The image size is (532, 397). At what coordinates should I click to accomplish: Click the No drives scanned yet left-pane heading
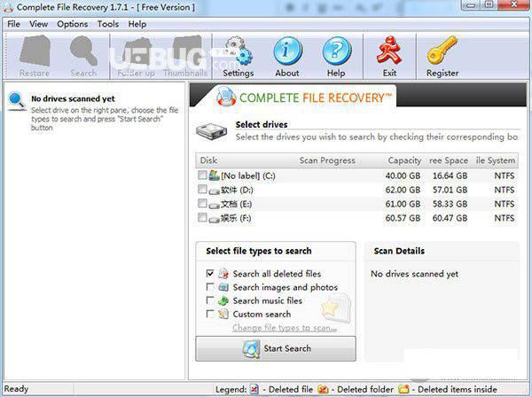73,98
